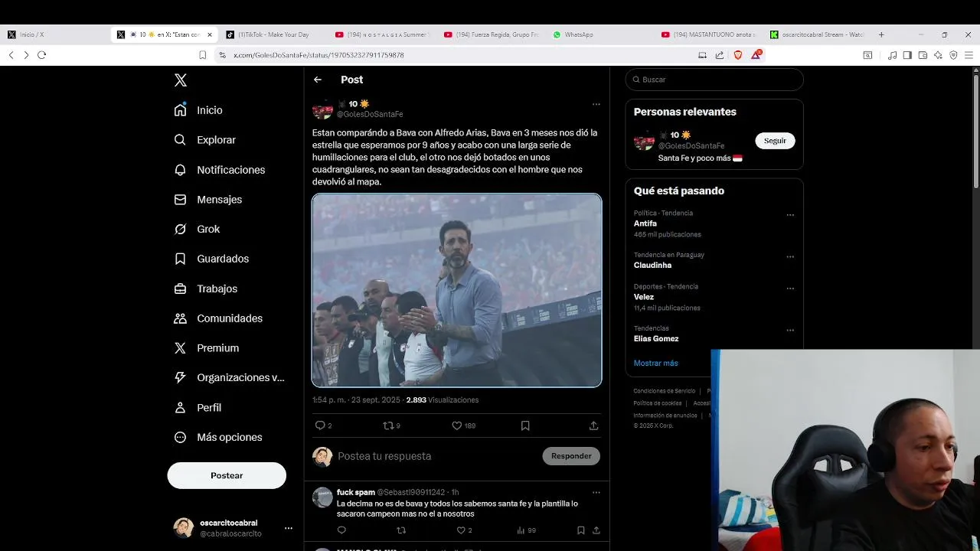Viewport: 980px width, 551px height.
Task: Click the Brave shields icon
Action: pos(738,55)
